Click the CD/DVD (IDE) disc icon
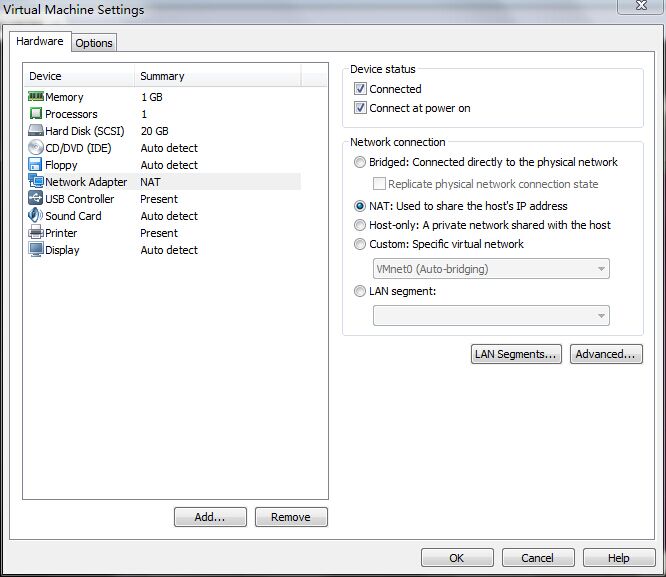666x577 pixels. [36, 147]
